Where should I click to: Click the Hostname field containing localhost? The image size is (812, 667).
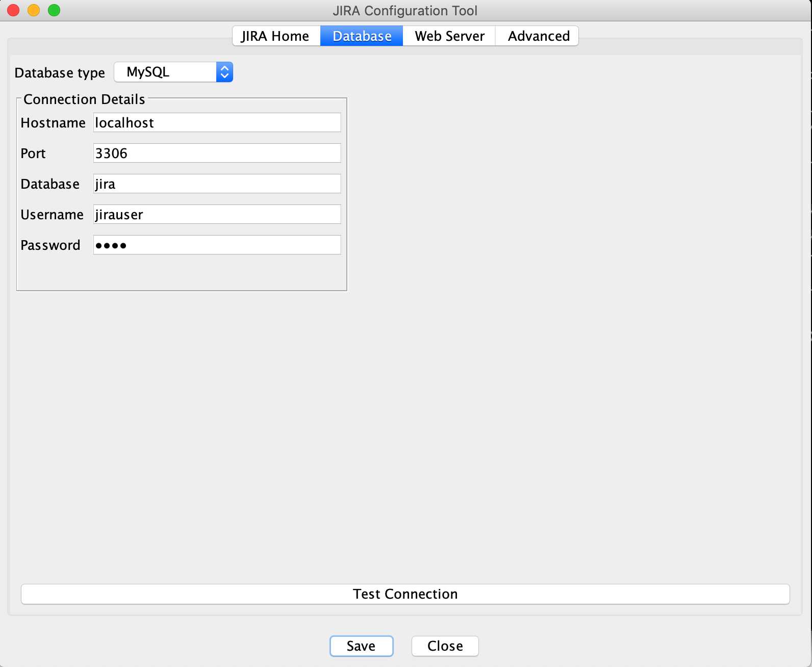pyautogui.click(x=217, y=122)
